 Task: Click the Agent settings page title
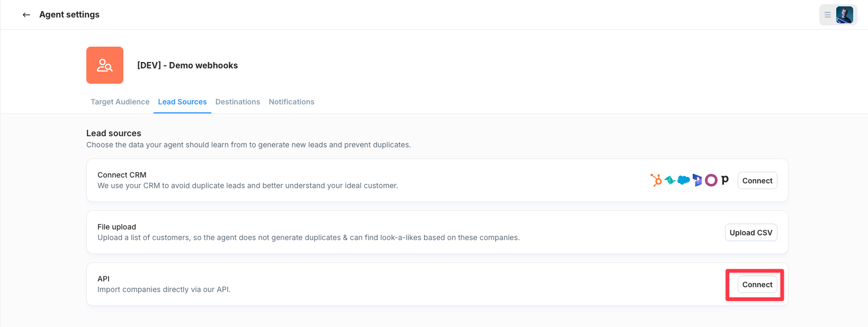69,15
